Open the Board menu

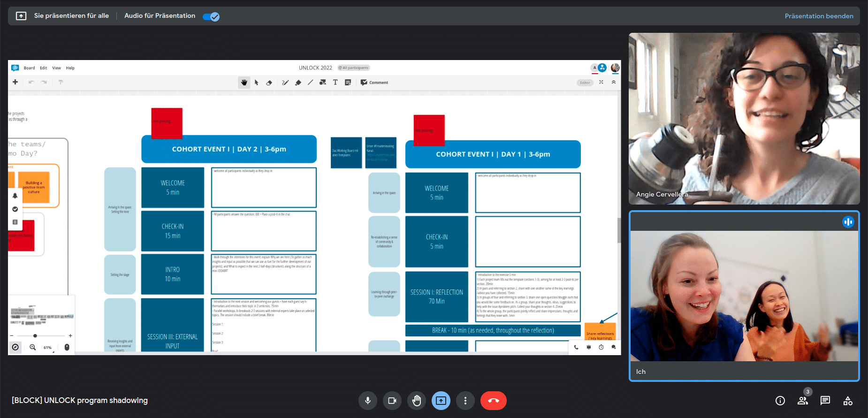[x=29, y=68]
